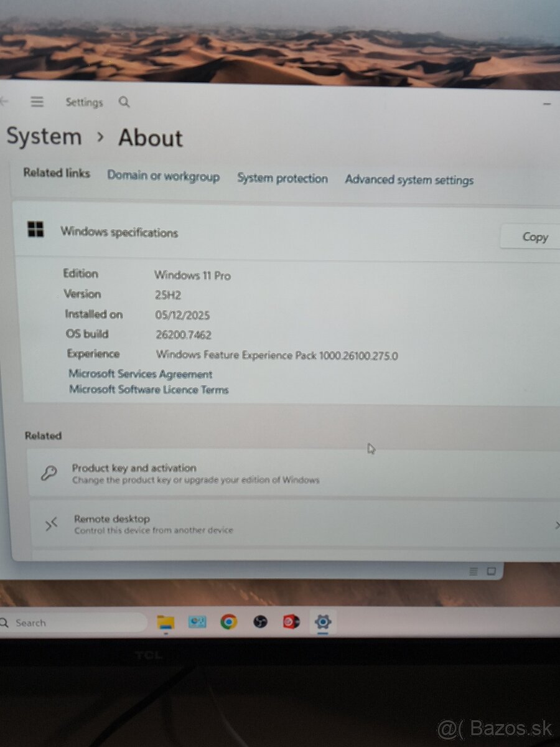Click the Settings gear taskbar icon
The height and width of the screenshot is (747, 560).
coord(323,621)
